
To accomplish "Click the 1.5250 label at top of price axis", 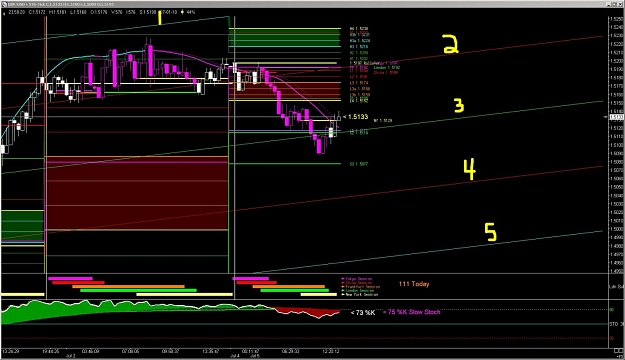I will (616, 19).
